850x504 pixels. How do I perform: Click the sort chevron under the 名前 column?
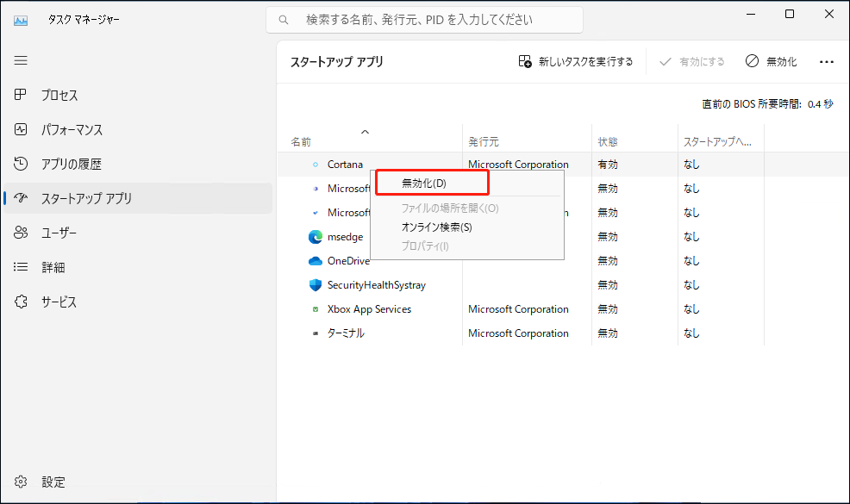tap(366, 131)
